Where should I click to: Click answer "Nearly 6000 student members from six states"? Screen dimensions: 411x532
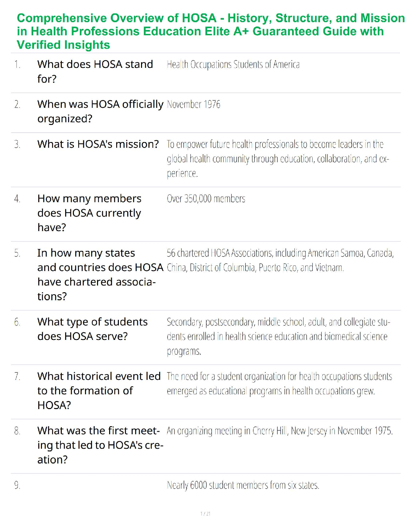pos(243,485)
